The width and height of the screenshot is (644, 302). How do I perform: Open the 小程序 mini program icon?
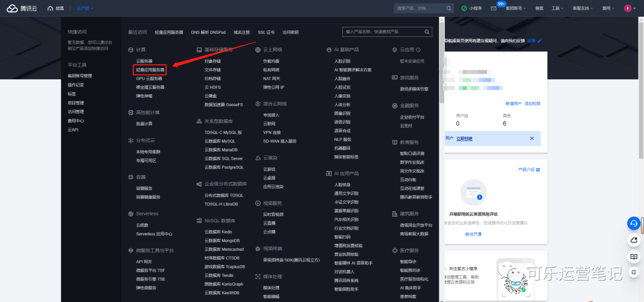point(464,8)
